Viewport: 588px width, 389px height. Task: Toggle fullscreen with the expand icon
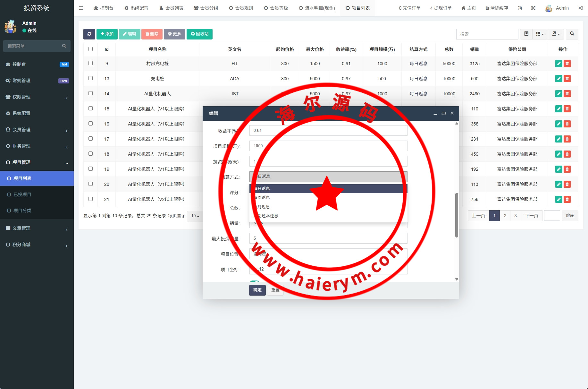pyautogui.click(x=533, y=8)
